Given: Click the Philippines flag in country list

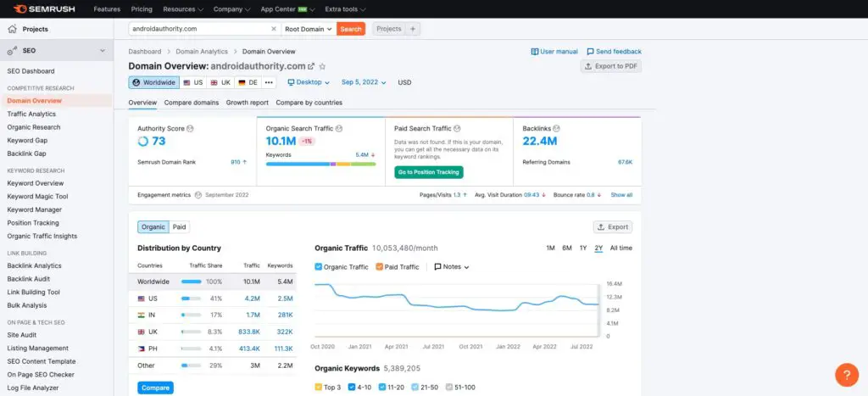Looking at the screenshot, I should 142,349.
